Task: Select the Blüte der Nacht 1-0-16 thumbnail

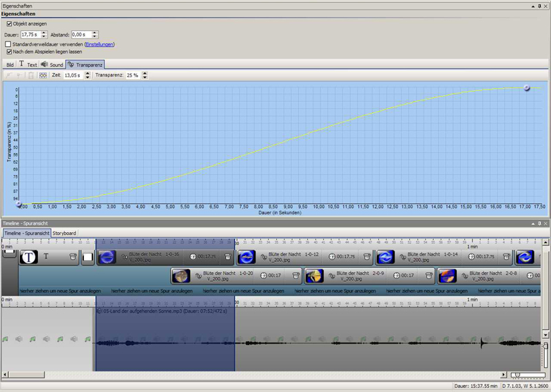Action: 107,257
